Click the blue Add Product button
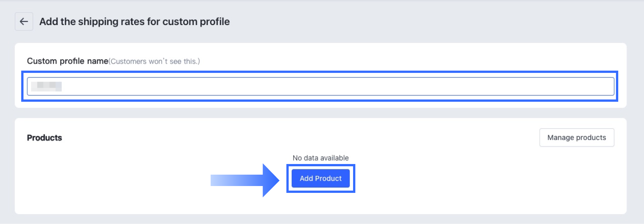 tap(320, 178)
